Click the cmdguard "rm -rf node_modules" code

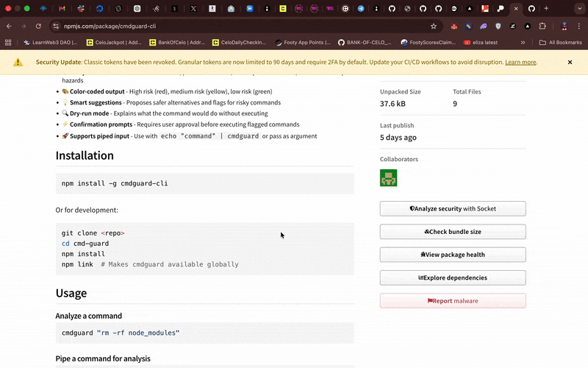tap(121, 333)
